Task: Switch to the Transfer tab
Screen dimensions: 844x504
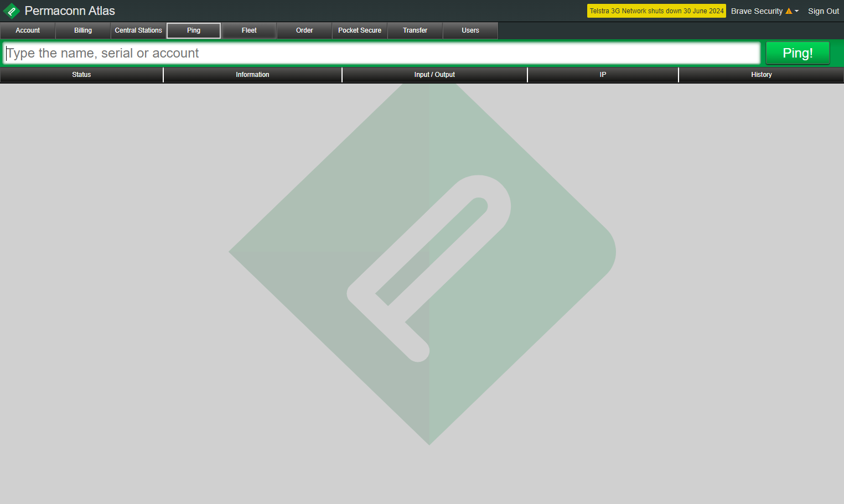Action: pyautogui.click(x=415, y=30)
